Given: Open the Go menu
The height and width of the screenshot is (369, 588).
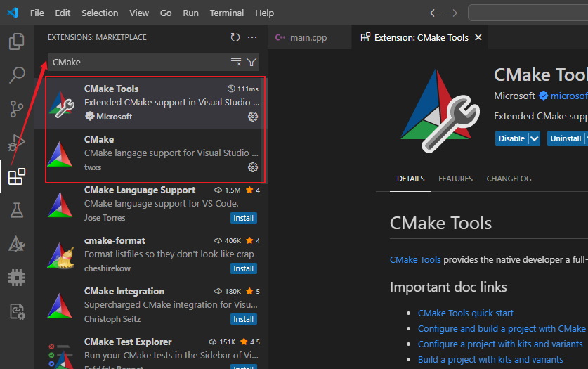Looking at the screenshot, I should [166, 13].
